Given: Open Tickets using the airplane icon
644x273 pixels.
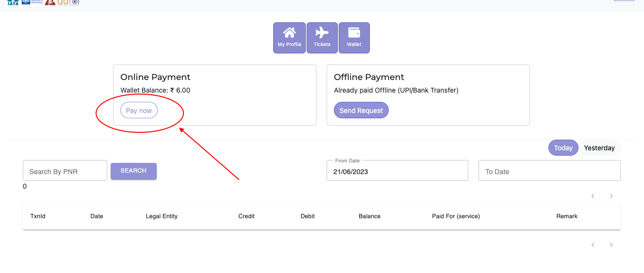Looking at the screenshot, I should point(322,37).
